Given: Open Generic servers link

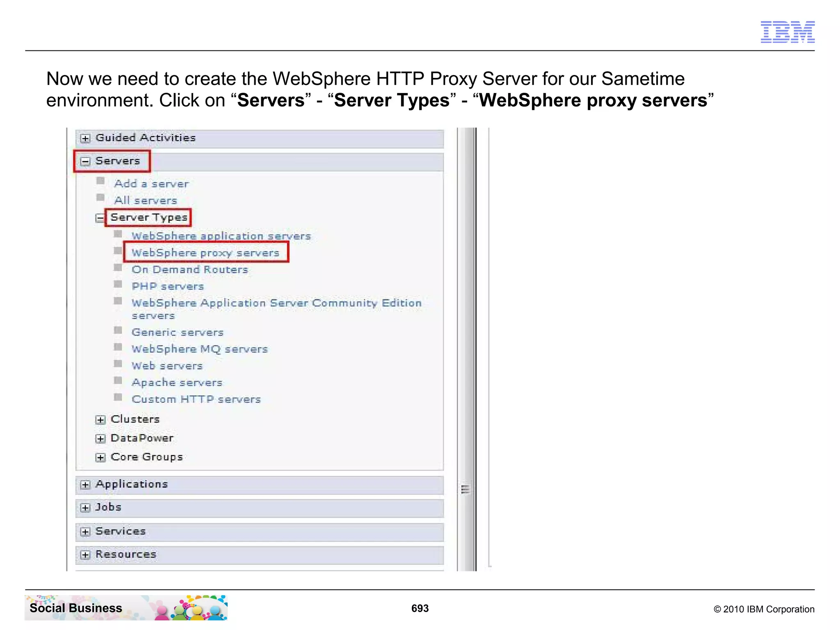Looking at the screenshot, I should (x=178, y=332).
